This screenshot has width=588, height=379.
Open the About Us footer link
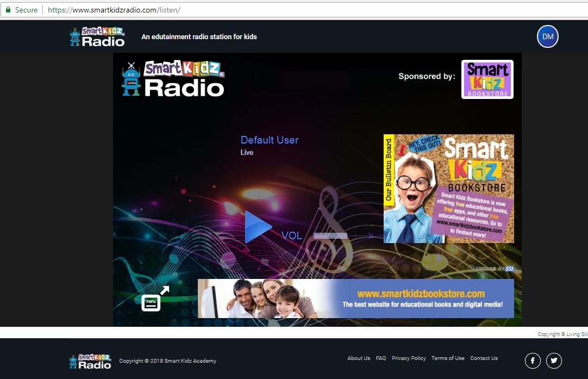tap(359, 358)
